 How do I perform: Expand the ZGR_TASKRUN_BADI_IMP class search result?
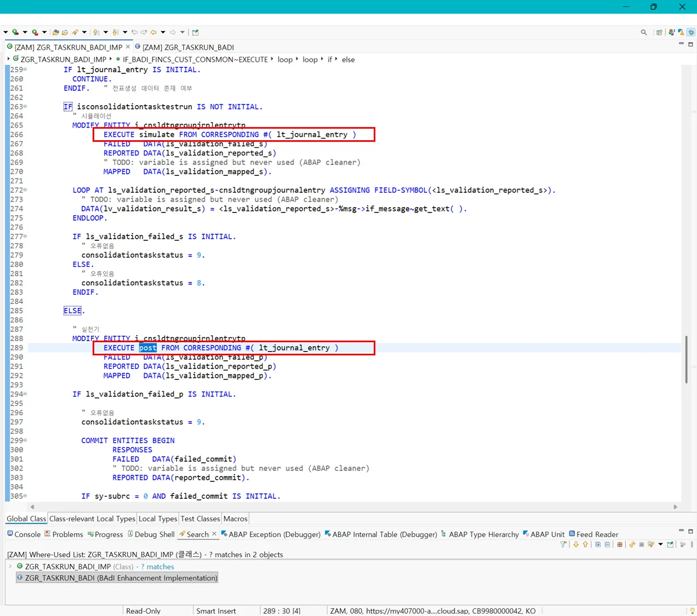click(10, 566)
